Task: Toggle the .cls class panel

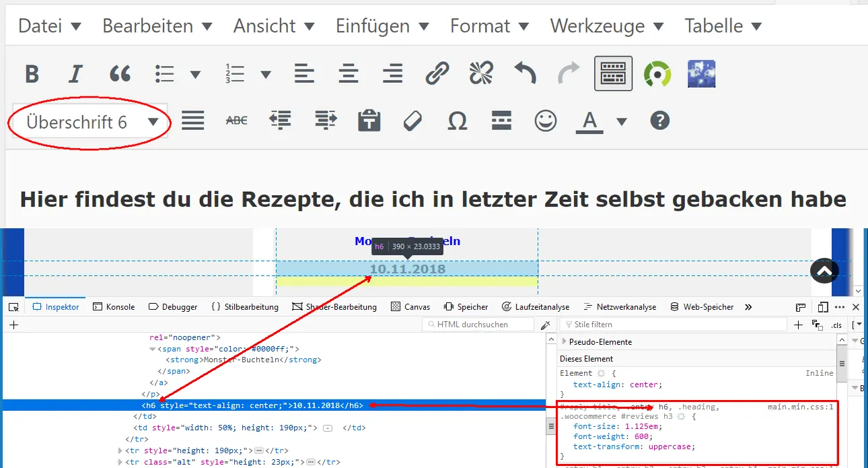Action: click(836, 325)
